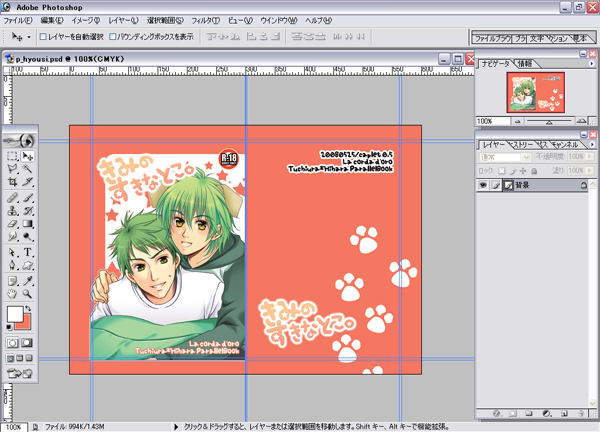Screen dimensions: 600x432
Task: Select the Smudge tool
Action: tap(13, 237)
